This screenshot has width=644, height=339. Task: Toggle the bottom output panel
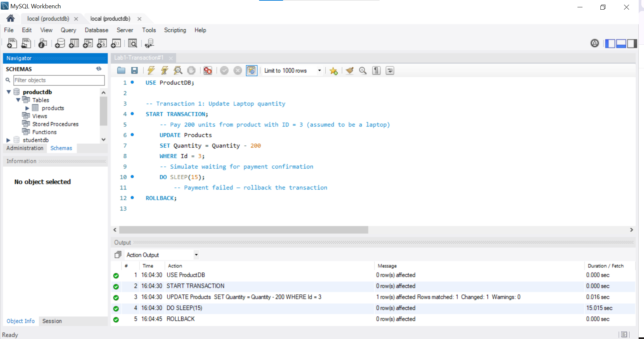tap(621, 43)
